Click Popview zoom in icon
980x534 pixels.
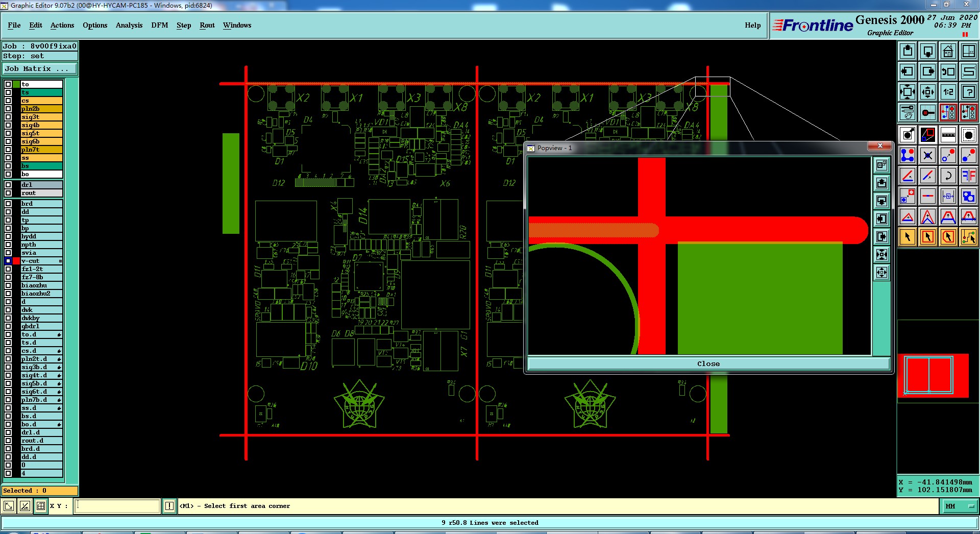coord(881,255)
